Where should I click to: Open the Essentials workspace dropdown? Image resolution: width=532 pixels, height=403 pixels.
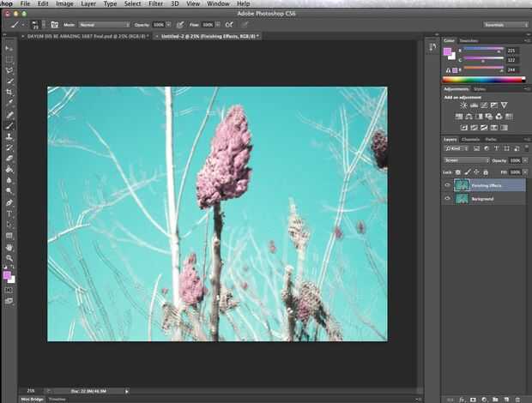pos(506,25)
